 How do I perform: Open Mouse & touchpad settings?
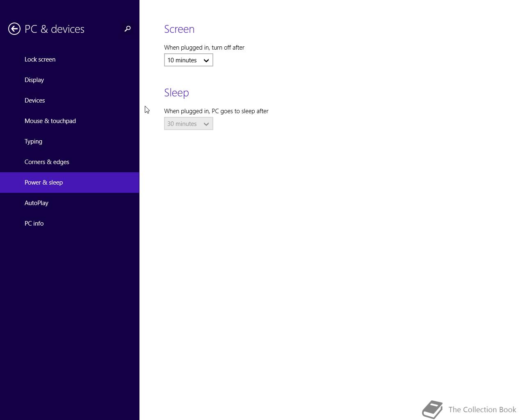(70, 121)
